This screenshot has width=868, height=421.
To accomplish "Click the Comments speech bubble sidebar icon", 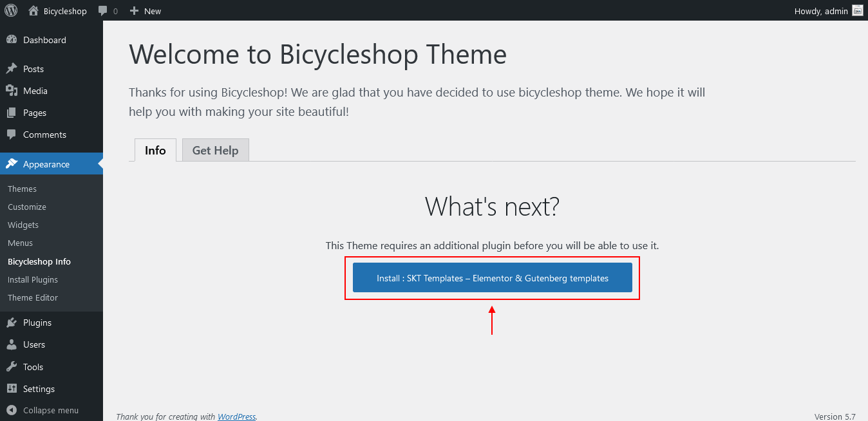I will (x=12, y=135).
